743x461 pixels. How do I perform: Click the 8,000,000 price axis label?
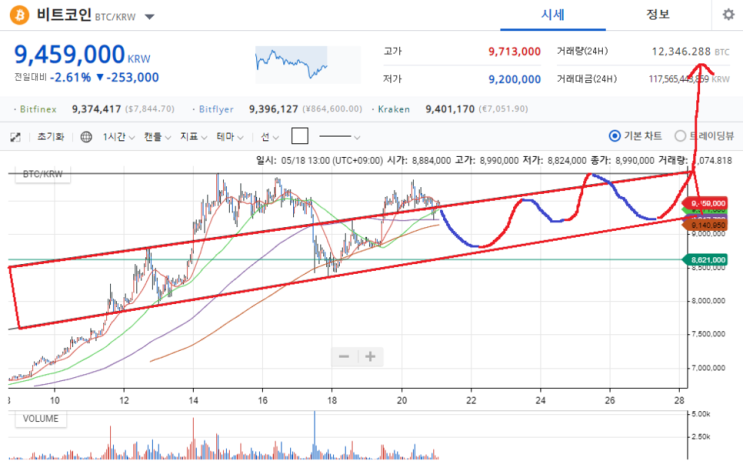(708, 301)
